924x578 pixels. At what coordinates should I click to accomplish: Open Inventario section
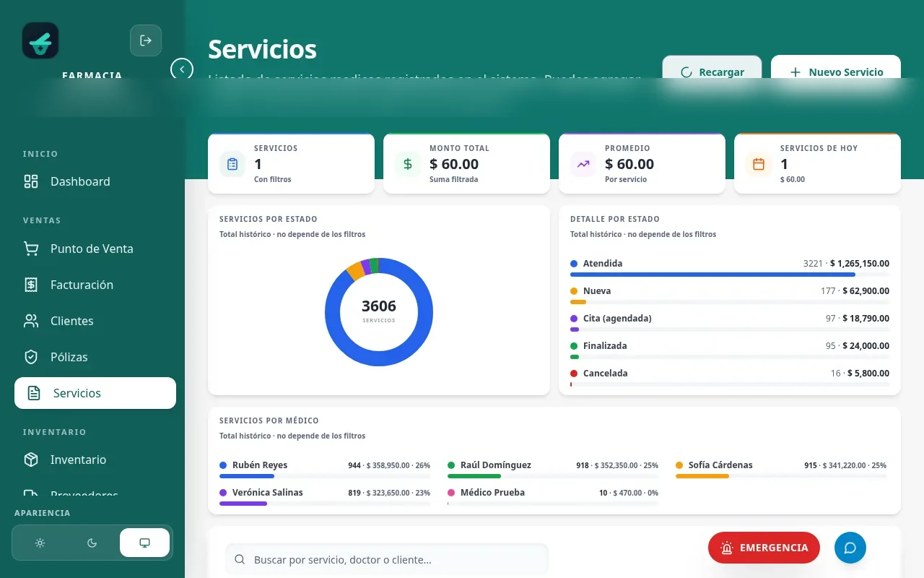(95, 460)
